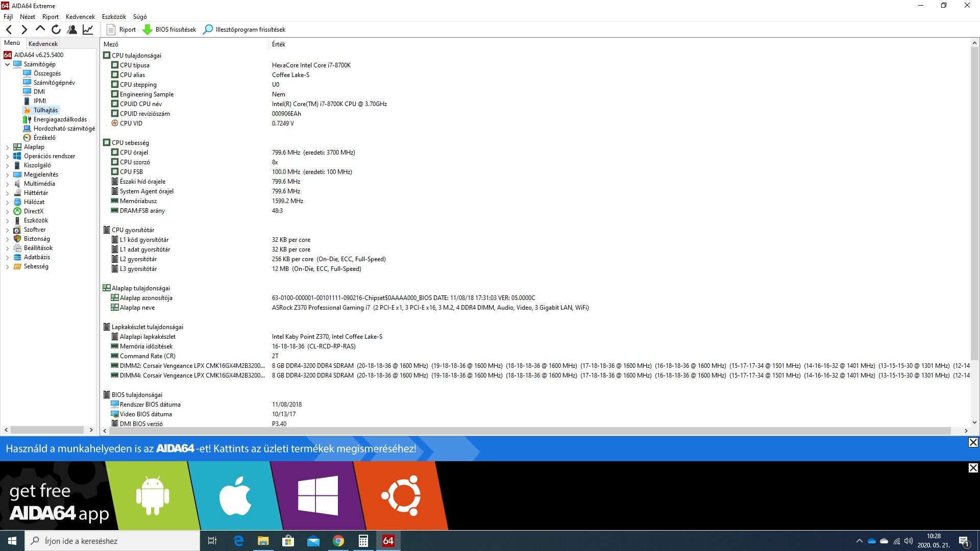Screen dimensions: 980x551
Task: Select the Beállítások tree item
Action: (x=38, y=248)
